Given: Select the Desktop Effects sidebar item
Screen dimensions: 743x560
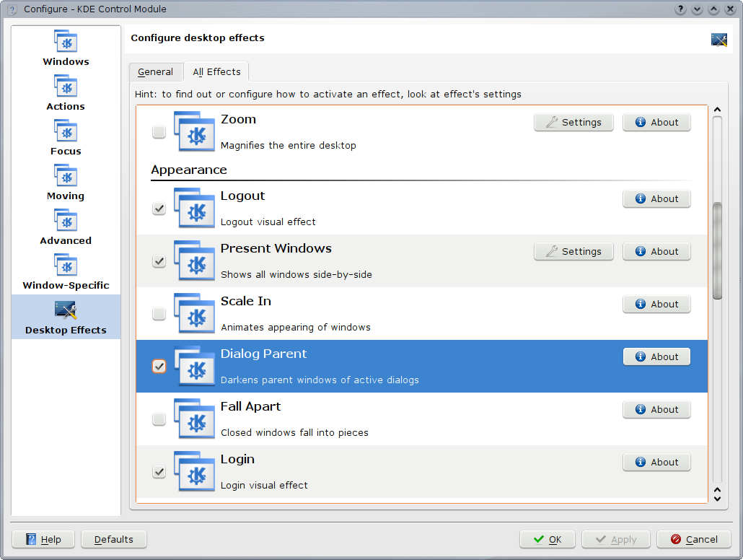Looking at the screenshot, I should 66,317.
